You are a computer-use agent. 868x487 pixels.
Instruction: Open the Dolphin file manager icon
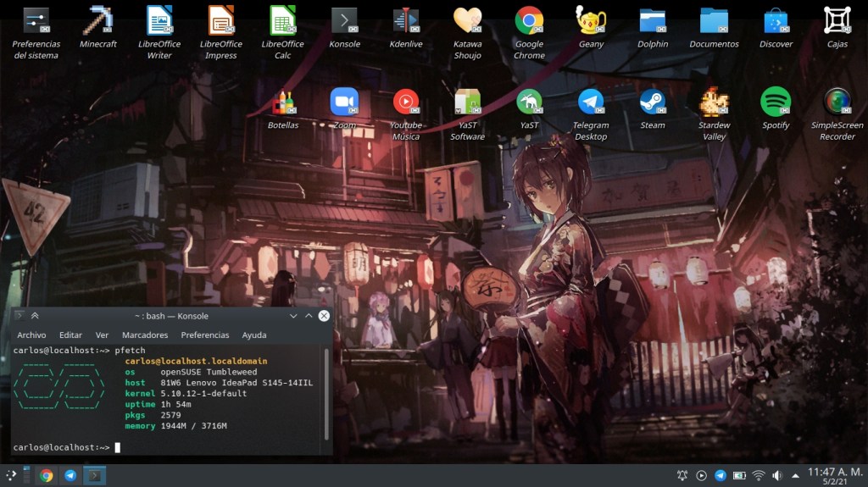click(652, 20)
